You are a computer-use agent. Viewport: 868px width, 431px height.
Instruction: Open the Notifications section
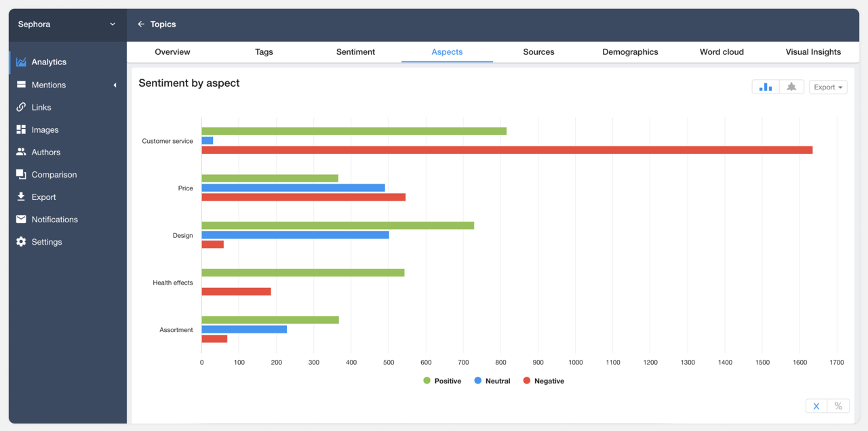54,219
